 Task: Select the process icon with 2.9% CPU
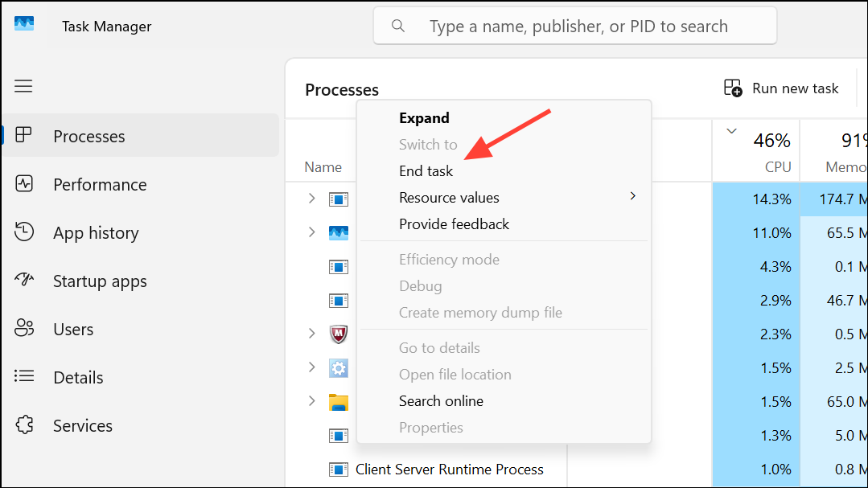tap(338, 301)
